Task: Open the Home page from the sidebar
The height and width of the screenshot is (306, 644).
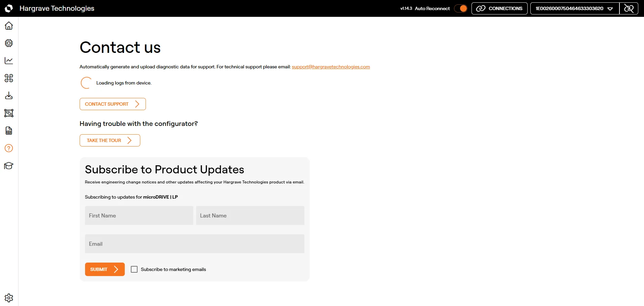Action: [9, 26]
